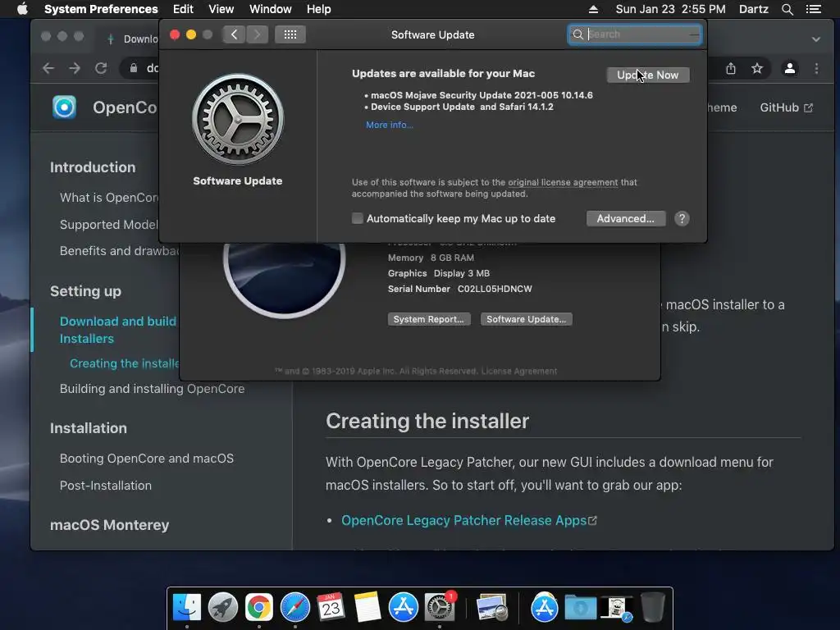Click the Serial Number value C02LL05HDNCW
840x630 pixels.
click(495, 289)
